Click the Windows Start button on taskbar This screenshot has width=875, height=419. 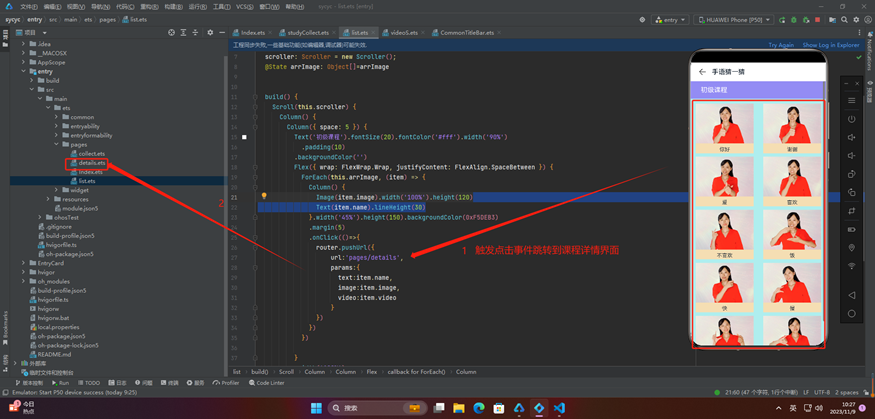pyautogui.click(x=316, y=408)
